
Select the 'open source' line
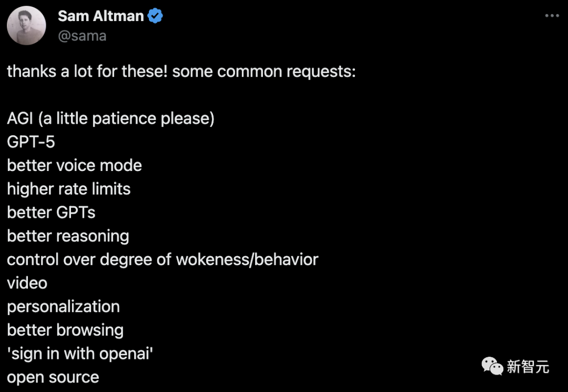tap(53, 377)
